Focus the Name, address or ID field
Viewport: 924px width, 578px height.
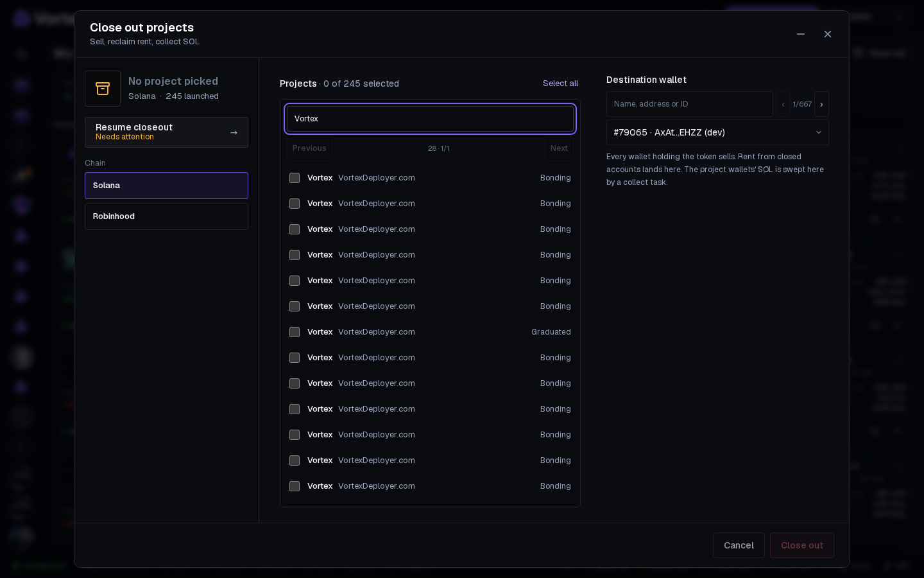click(690, 104)
